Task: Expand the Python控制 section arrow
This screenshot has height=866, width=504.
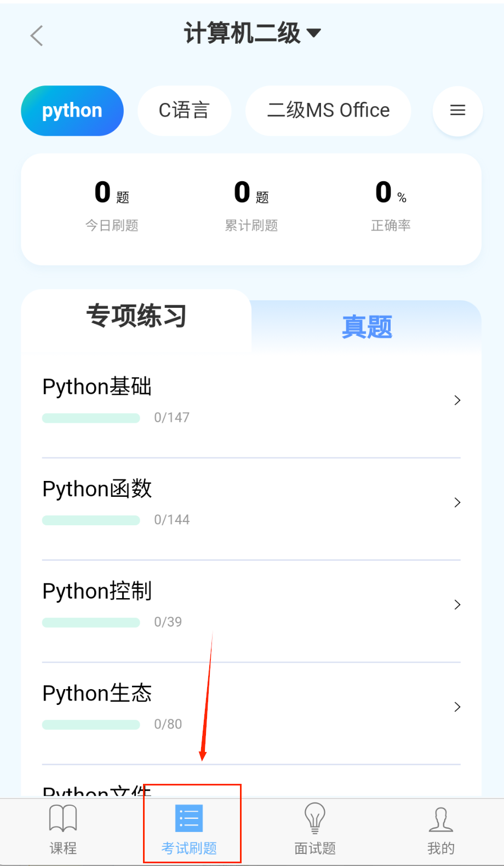Action: pyautogui.click(x=457, y=605)
